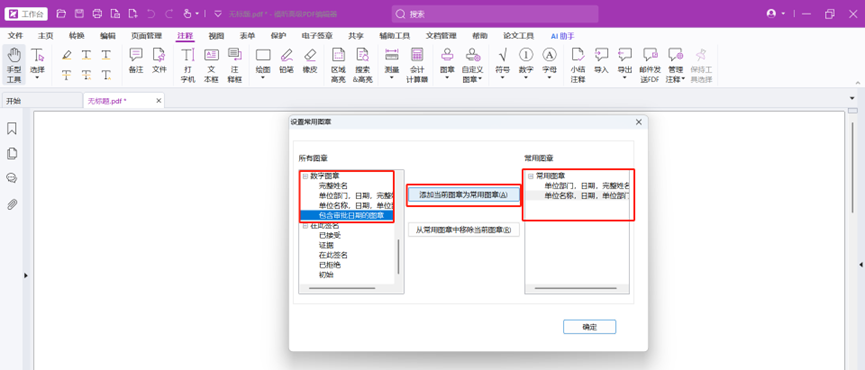865x370 pixels.
Task: Select the 注释框 callout tool
Action: [235, 65]
